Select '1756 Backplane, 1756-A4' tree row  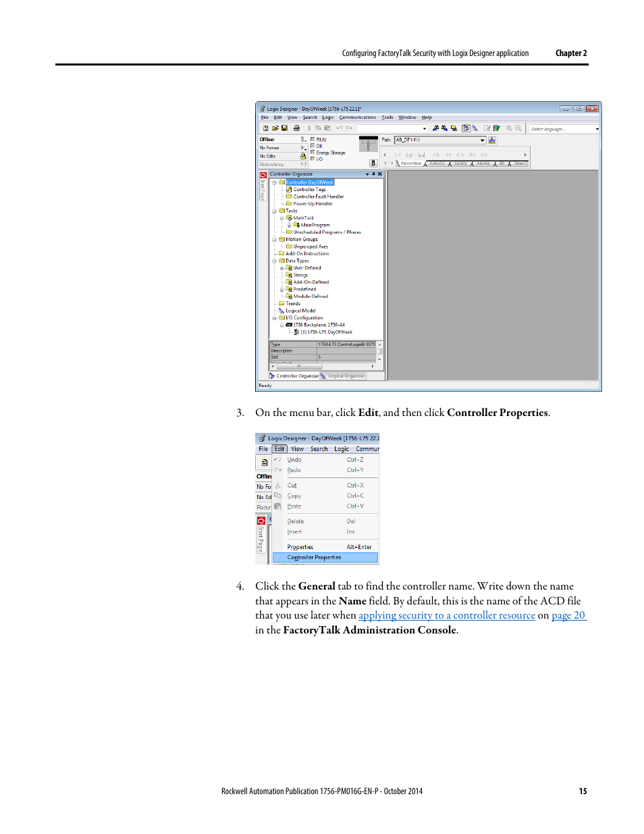(x=315, y=325)
